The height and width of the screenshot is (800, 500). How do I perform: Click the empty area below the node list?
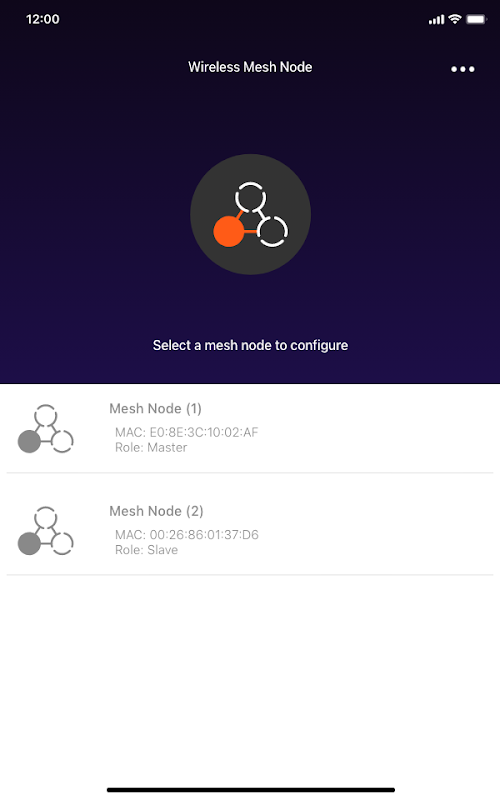[x=250, y=679]
